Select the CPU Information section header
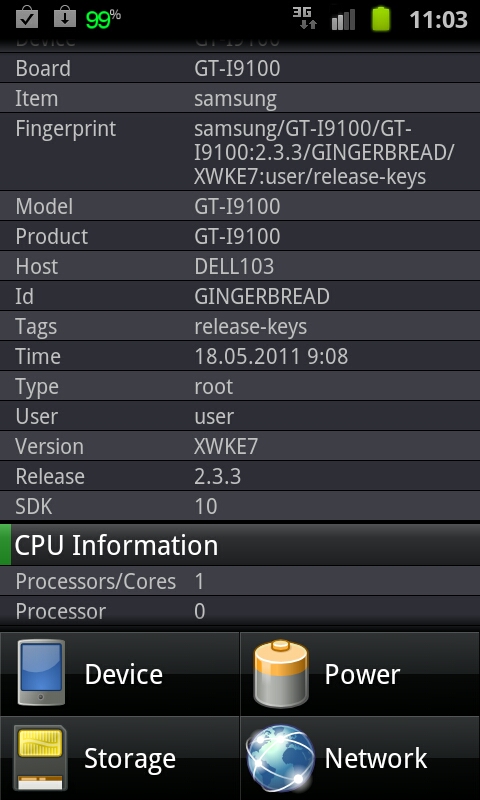 click(240, 544)
